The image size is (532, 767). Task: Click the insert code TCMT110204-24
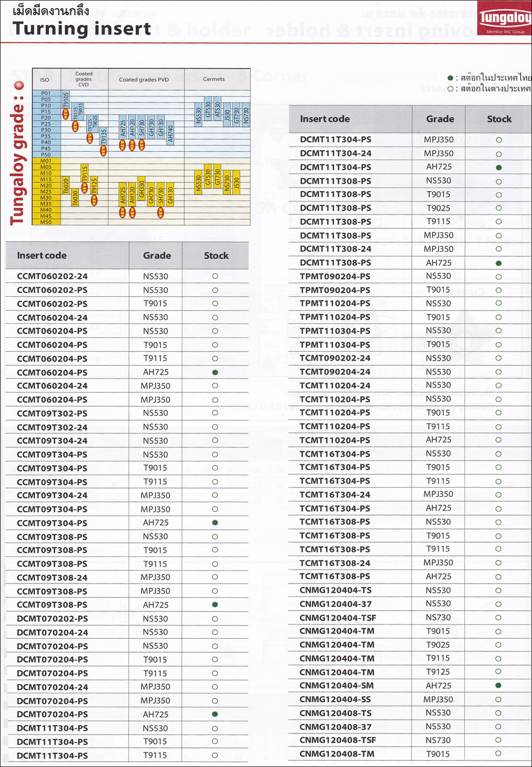click(x=335, y=385)
